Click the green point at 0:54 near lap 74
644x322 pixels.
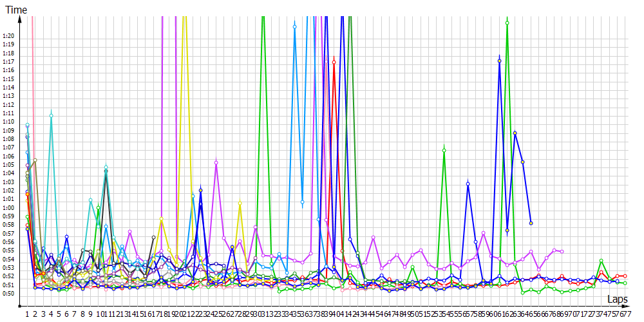coord(601,261)
